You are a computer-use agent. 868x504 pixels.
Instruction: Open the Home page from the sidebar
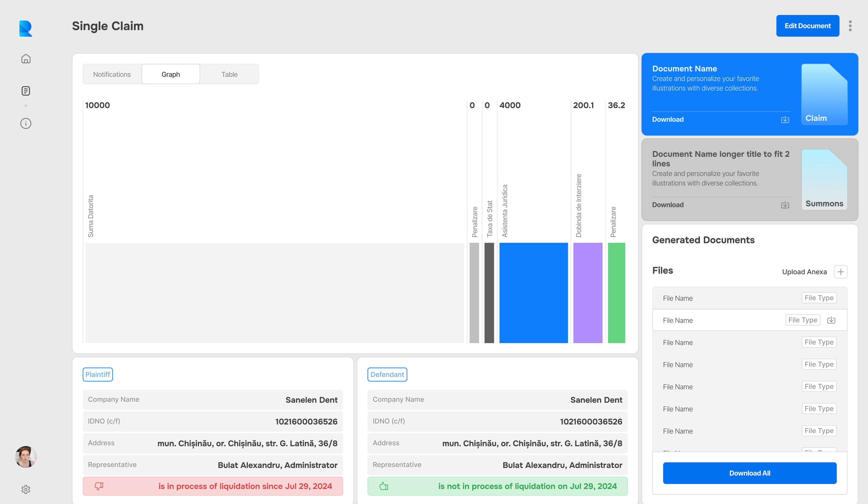26,59
